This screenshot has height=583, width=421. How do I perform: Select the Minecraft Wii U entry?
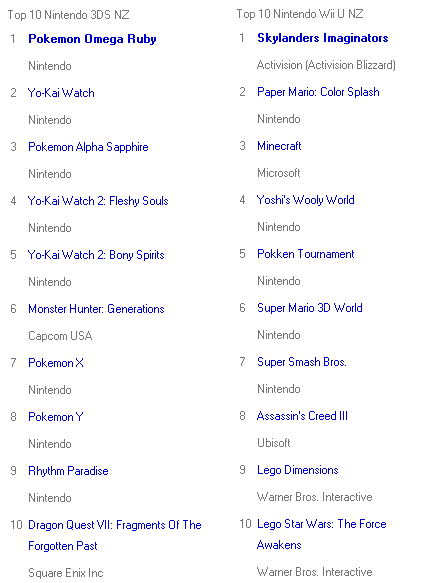279,146
